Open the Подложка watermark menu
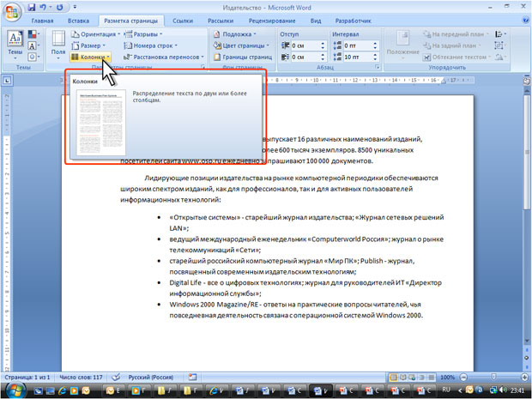The width and height of the screenshot is (532, 399). coord(235,34)
